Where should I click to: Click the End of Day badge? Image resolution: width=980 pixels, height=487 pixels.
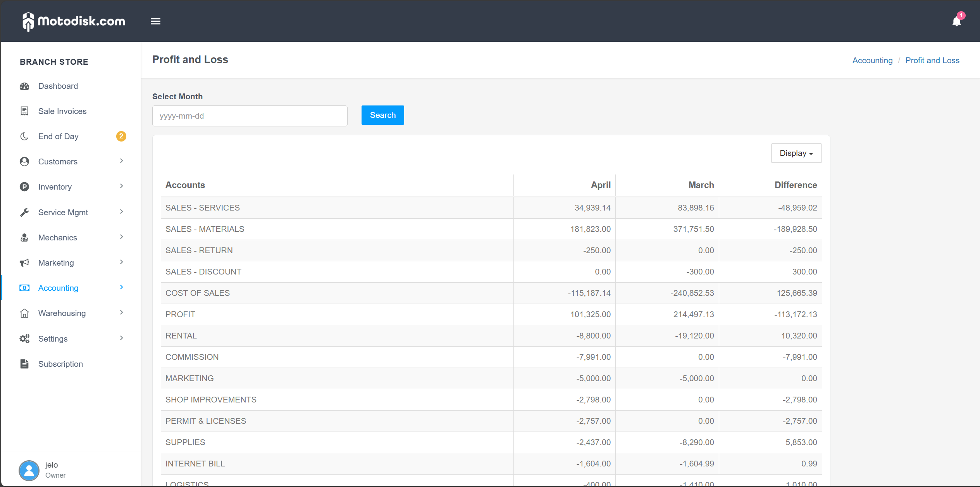[x=121, y=136]
